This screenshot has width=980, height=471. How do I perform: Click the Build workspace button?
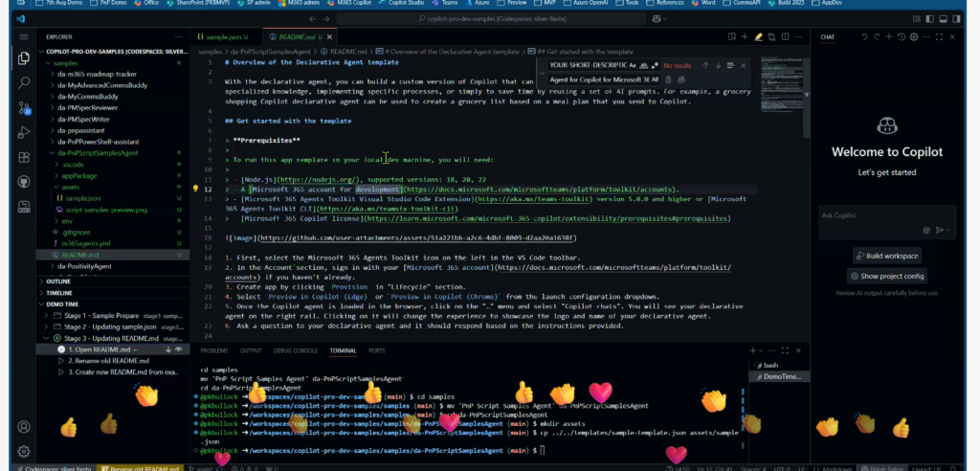pyautogui.click(x=887, y=256)
